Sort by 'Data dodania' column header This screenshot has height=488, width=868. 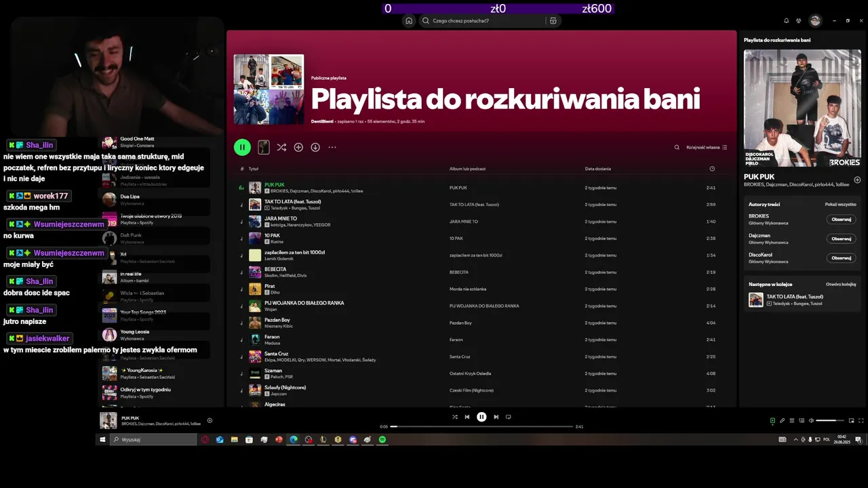click(x=598, y=169)
